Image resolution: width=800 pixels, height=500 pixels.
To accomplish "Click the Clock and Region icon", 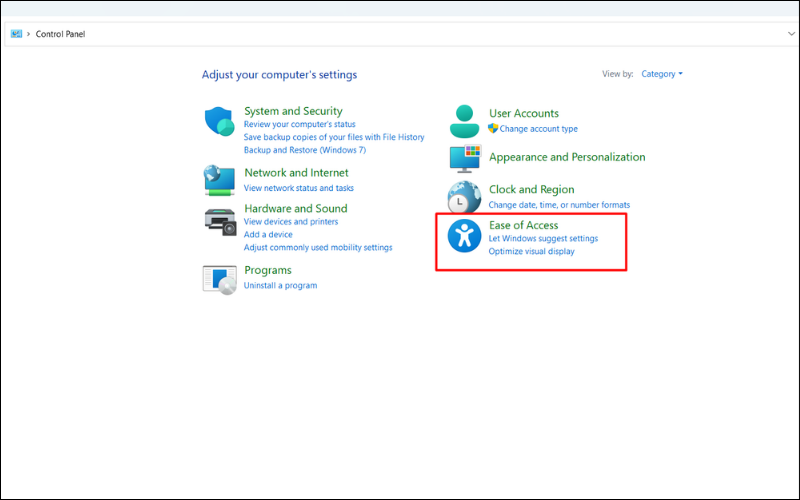I will click(464, 197).
